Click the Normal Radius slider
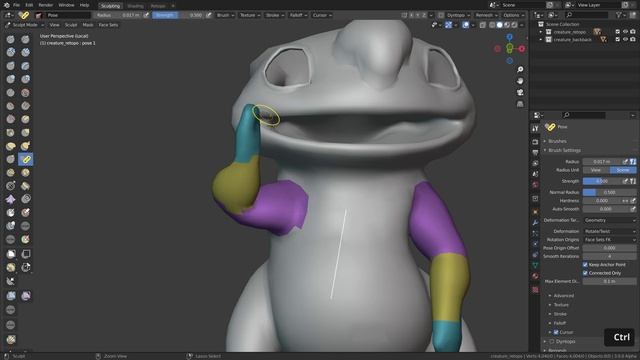Screen dimensions: 640x360 tap(609, 192)
